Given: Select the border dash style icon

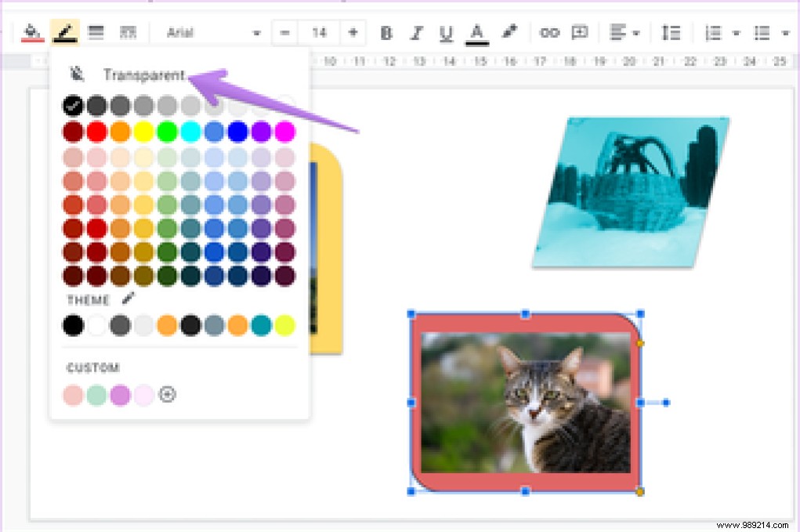Looking at the screenshot, I should point(128,32).
